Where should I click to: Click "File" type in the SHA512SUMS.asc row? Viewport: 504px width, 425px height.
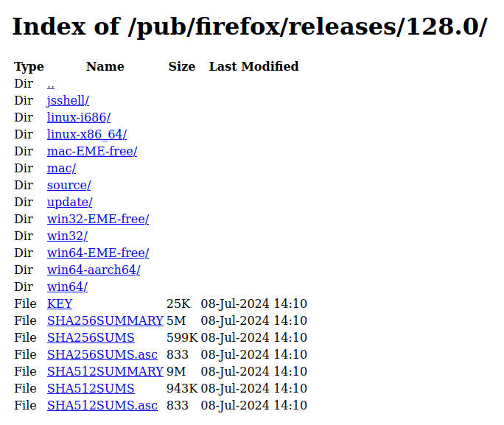(x=25, y=405)
